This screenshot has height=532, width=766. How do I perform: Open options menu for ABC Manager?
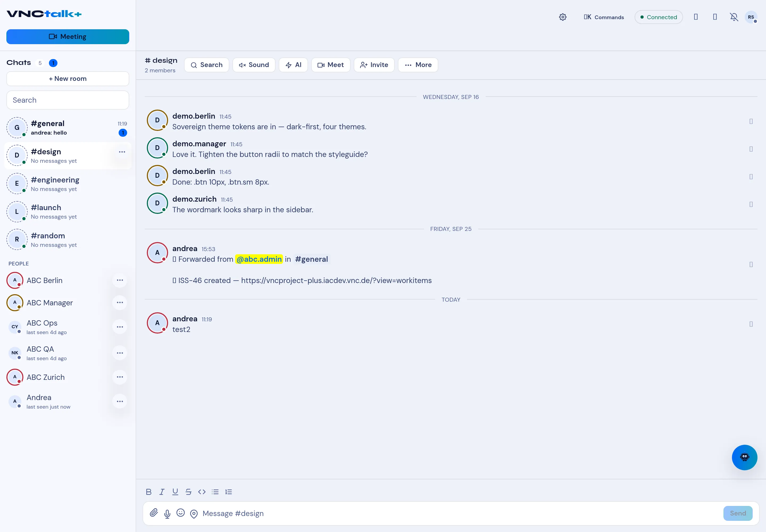pyautogui.click(x=120, y=303)
